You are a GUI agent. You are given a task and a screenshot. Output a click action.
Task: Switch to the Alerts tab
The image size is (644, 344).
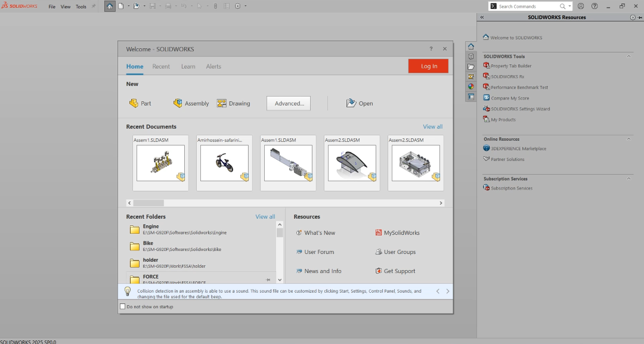pyautogui.click(x=213, y=66)
